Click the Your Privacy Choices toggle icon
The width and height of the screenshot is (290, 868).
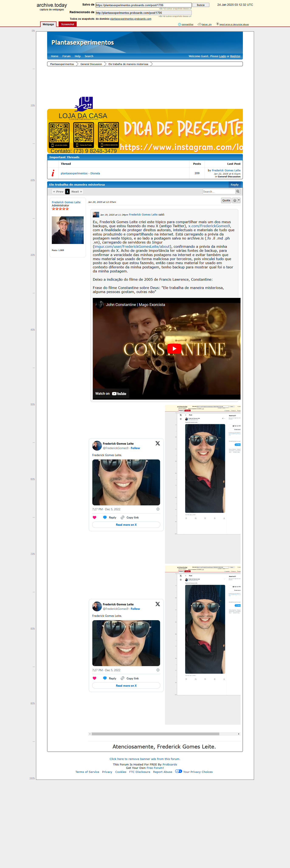(x=179, y=771)
